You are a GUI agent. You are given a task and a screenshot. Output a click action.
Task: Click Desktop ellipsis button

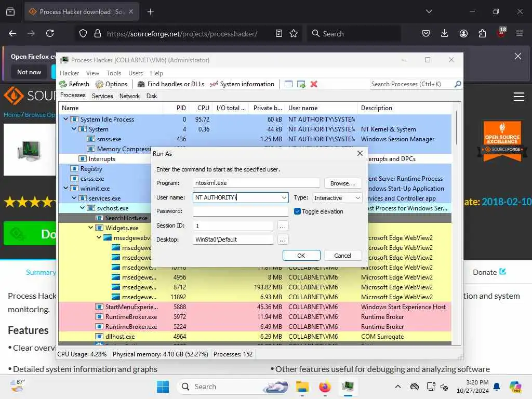click(283, 240)
